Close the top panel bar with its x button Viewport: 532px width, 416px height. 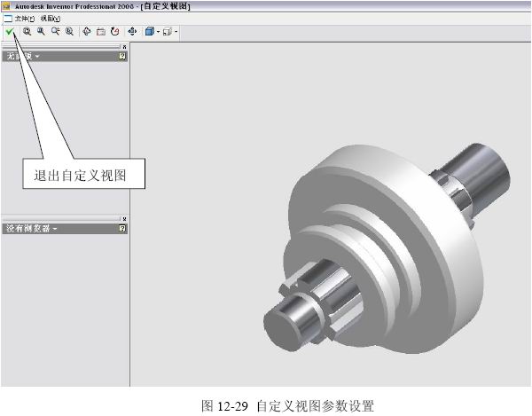click(124, 47)
